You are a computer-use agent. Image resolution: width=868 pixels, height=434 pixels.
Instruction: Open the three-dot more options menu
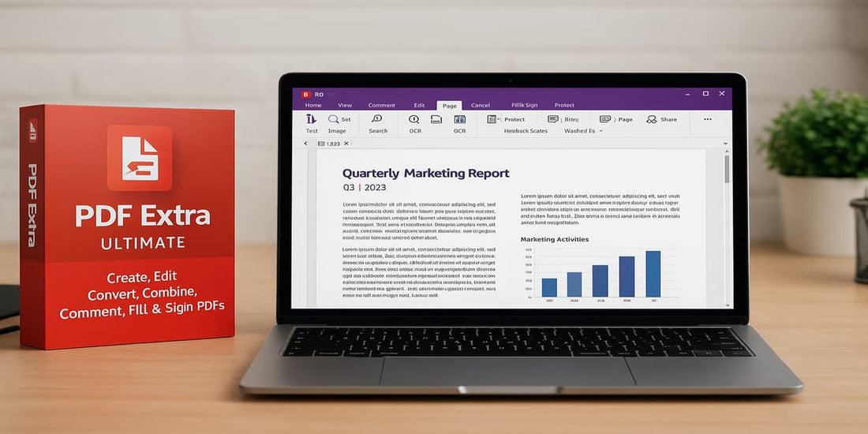click(x=707, y=119)
